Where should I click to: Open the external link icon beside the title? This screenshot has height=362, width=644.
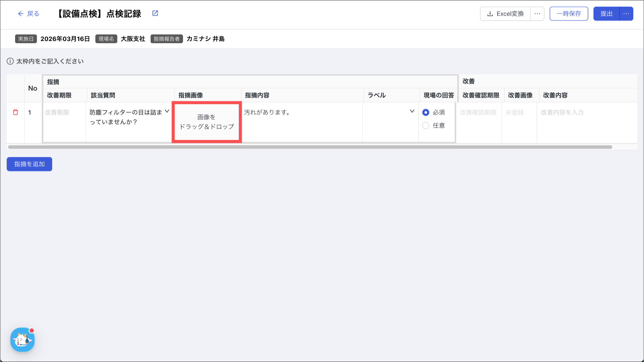[155, 13]
